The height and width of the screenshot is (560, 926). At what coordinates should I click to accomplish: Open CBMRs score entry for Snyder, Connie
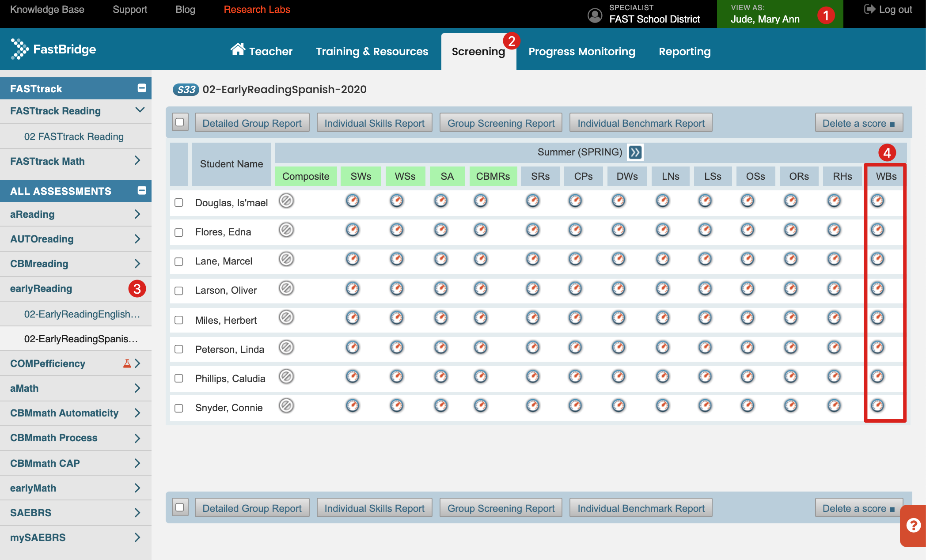click(481, 406)
